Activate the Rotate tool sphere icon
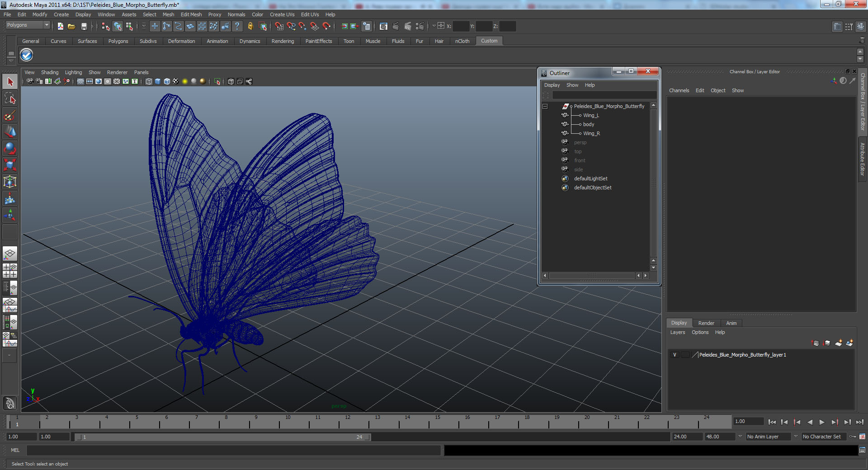Image resolution: width=868 pixels, height=470 pixels. 10,148
